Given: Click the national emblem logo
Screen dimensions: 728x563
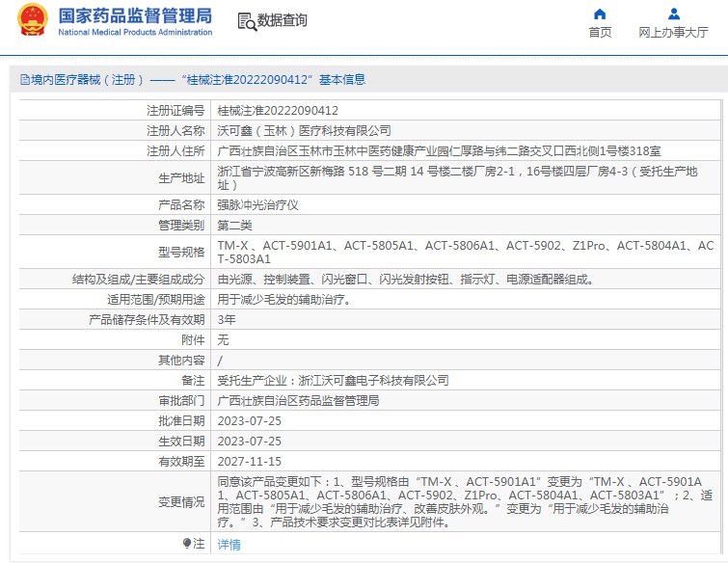Looking at the screenshot, I should tap(33, 20).
